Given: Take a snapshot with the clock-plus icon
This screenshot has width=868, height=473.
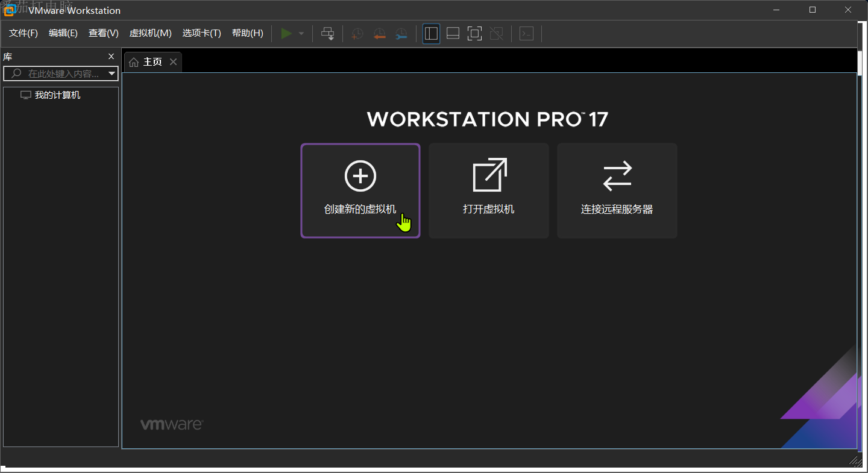Looking at the screenshot, I should [357, 34].
